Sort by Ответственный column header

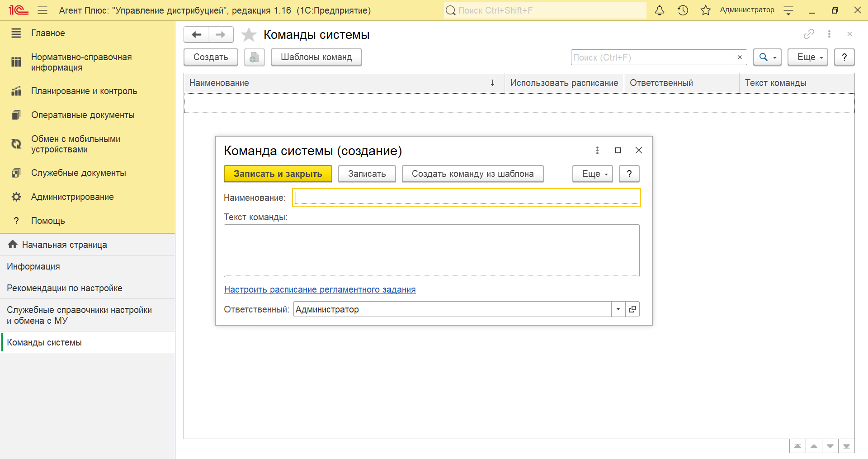point(682,83)
